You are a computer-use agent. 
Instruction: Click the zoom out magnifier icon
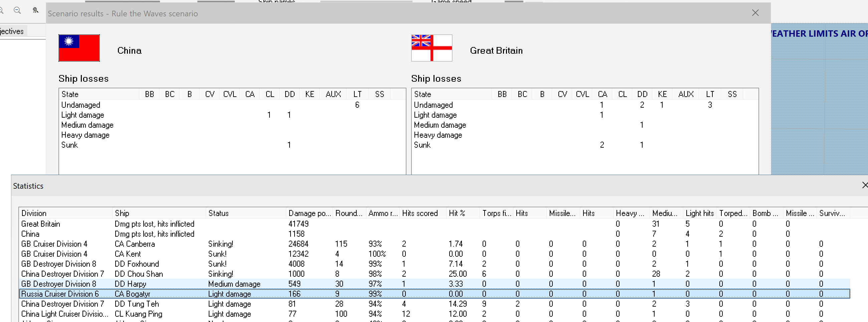[x=17, y=10]
